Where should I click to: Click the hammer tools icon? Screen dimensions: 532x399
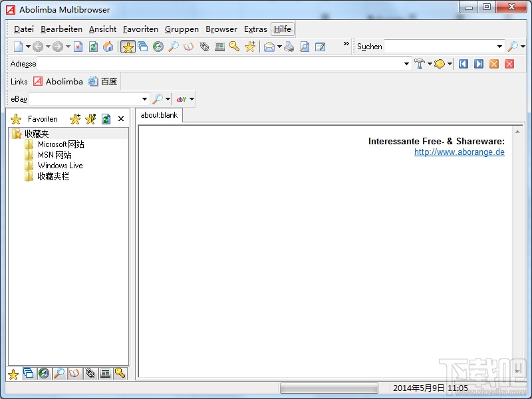pos(420,64)
